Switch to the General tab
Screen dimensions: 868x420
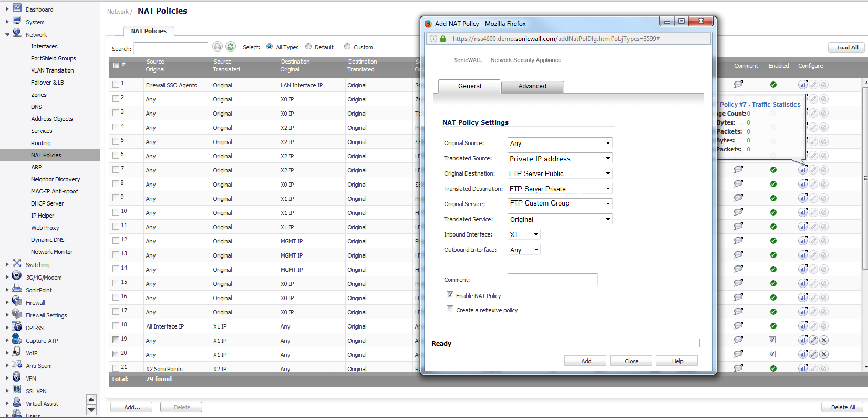pyautogui.click(x=470, y=86)
